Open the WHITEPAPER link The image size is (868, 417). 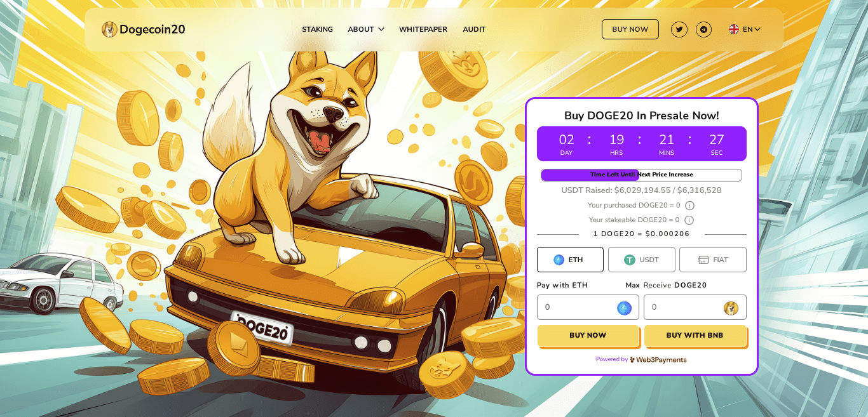point(423,29)
